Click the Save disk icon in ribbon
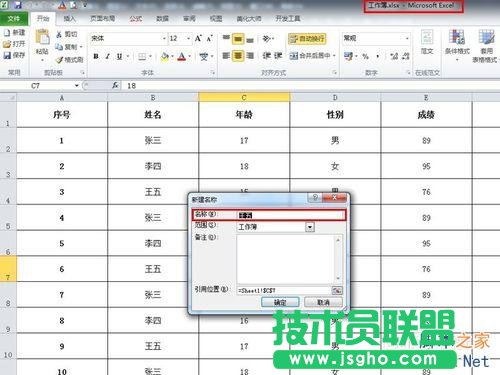This screenshot has width=500, height=375. (x=7, y=55)
